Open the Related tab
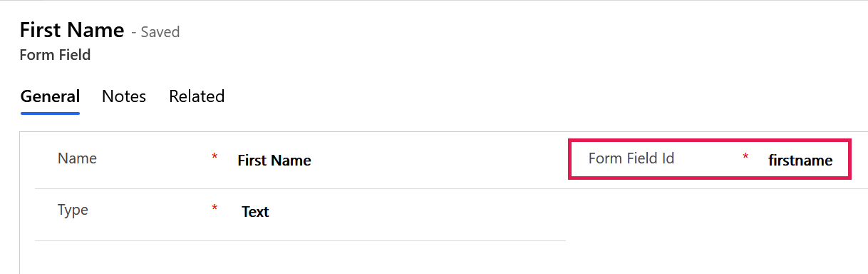Screen dimensions: 868x274 [197, 96]
